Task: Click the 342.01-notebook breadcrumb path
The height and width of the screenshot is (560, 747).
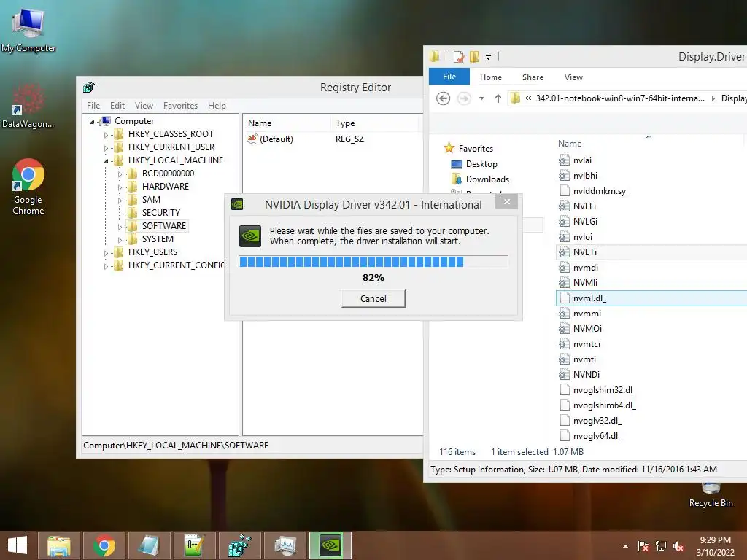Action: [x=620, y=98]
